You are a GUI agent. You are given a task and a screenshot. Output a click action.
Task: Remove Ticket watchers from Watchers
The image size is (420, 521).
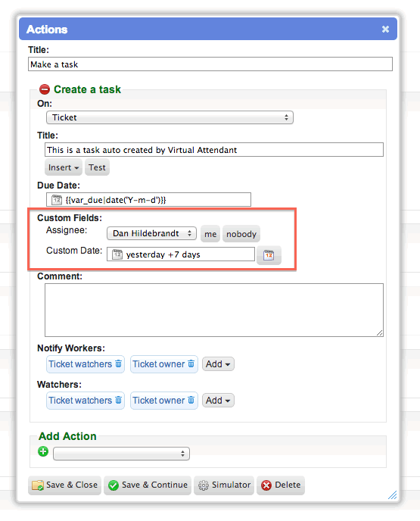coord(119,400)
